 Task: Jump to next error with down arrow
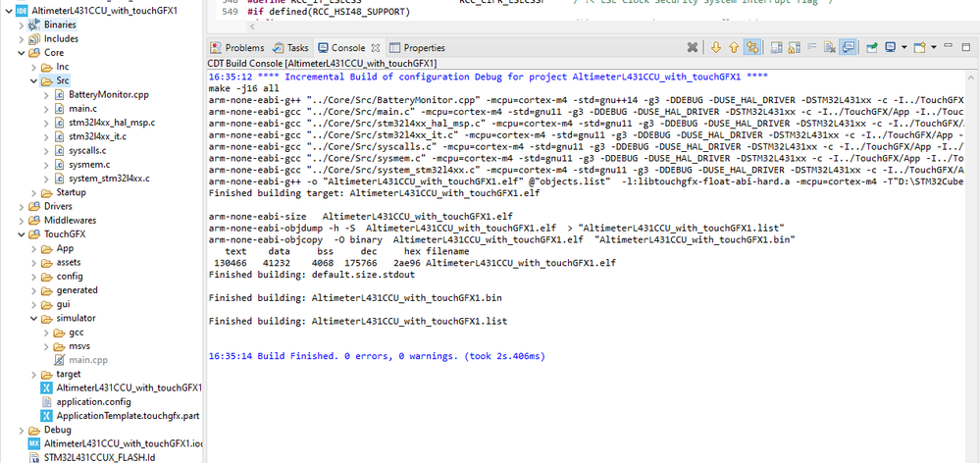(715, 47)
